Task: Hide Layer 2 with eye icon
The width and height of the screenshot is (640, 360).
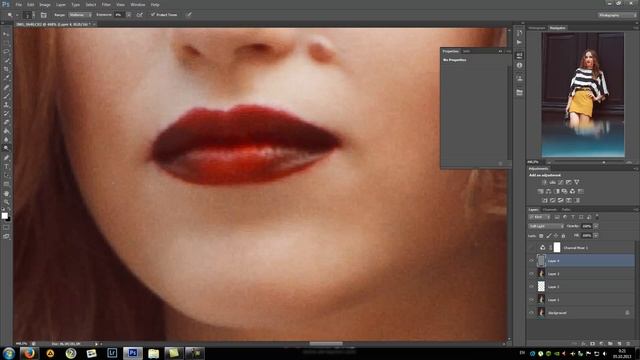Action: [x=531, y=287]
